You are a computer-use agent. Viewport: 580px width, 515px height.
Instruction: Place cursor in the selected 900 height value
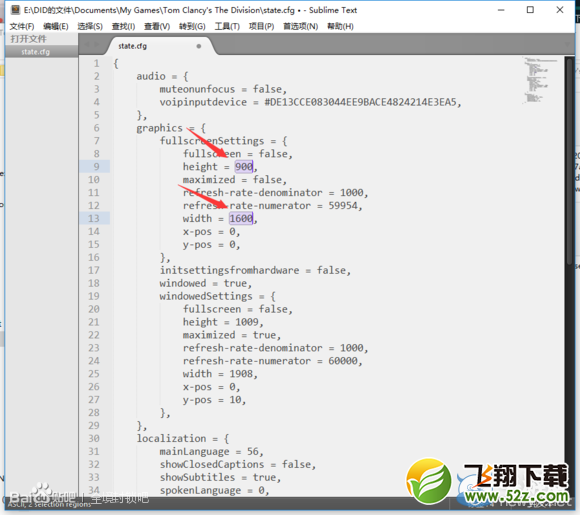click(244, 166)
